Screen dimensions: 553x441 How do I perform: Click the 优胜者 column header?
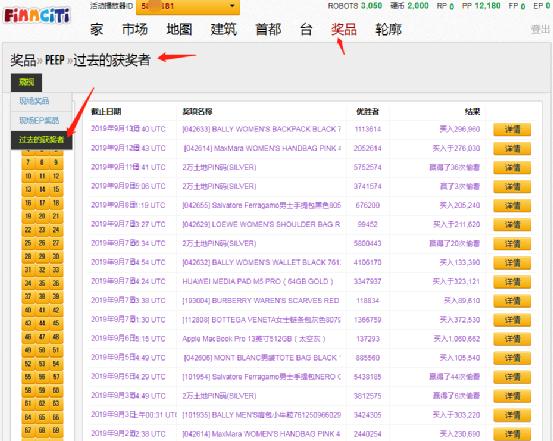[367, 112]
